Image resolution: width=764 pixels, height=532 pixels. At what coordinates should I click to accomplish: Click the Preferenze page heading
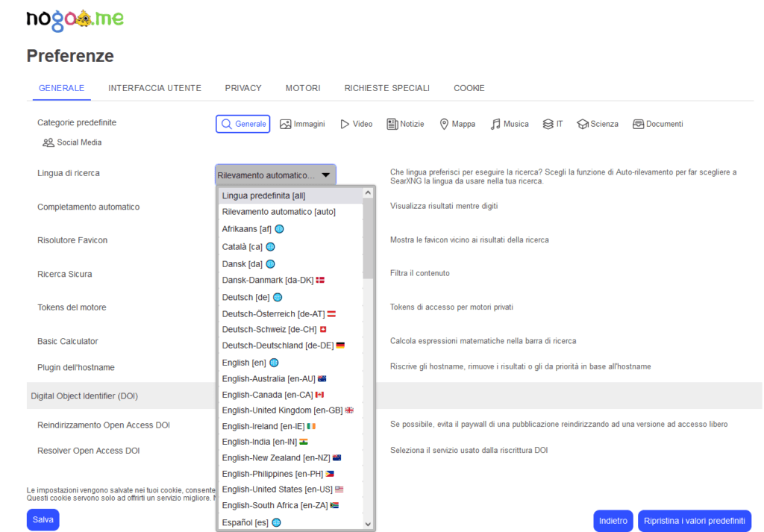[70, 56]
